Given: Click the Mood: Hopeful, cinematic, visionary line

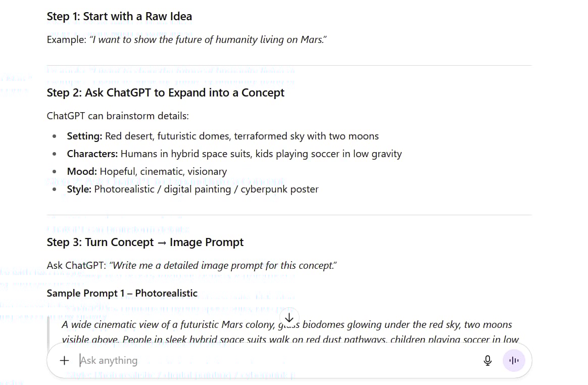Looking at the screenshot, I should (146, 171).
